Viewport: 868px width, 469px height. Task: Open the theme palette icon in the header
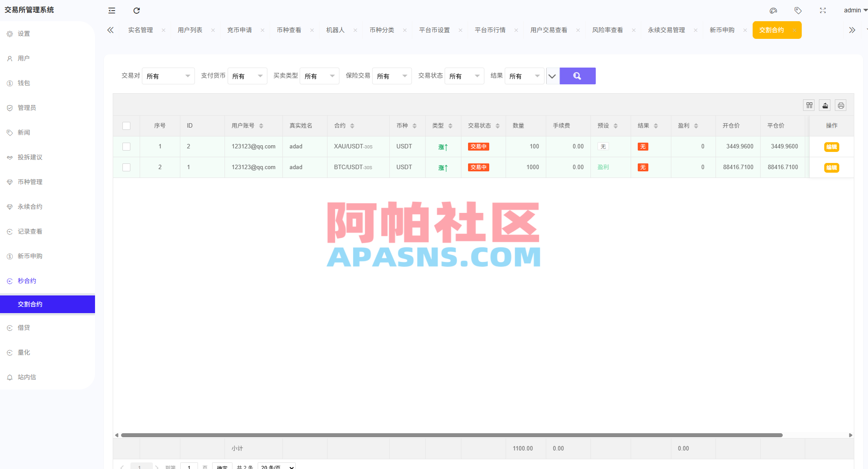click(x=773, y=10)
